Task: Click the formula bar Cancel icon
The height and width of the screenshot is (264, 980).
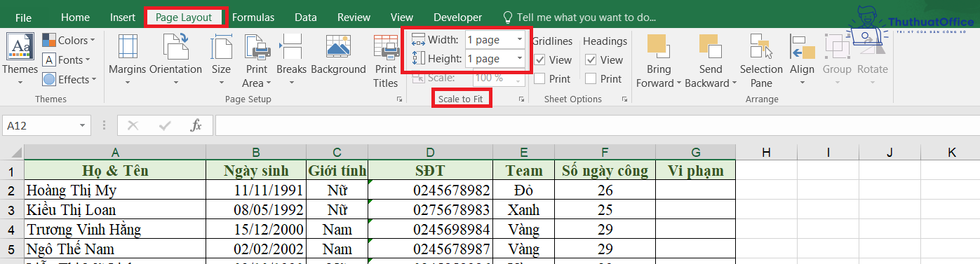Action: (x=133, y=125)
